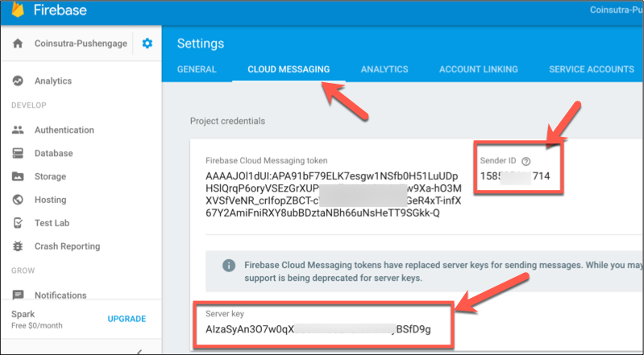644x355 pixels.
Task: Click the 'Free $0/month' plan text
Action: tap(37, 325)
